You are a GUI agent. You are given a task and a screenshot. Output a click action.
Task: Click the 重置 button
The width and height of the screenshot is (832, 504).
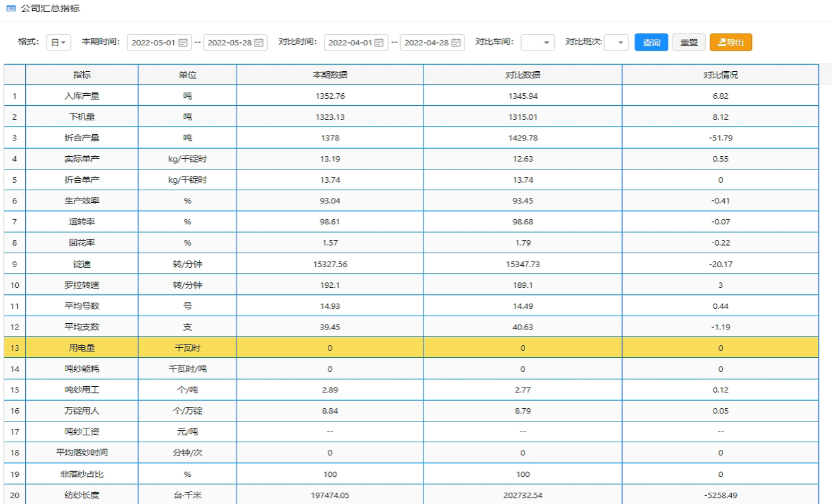click(689, 43)
